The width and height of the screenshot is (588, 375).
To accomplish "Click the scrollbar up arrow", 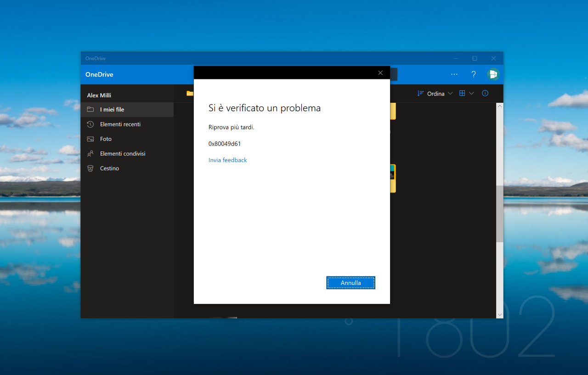I will [x=500, y=106].
